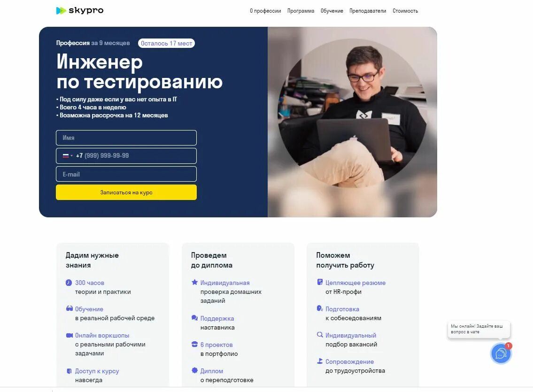
Task: Open the О профессии menu item
Action: [x=265, y=11]
